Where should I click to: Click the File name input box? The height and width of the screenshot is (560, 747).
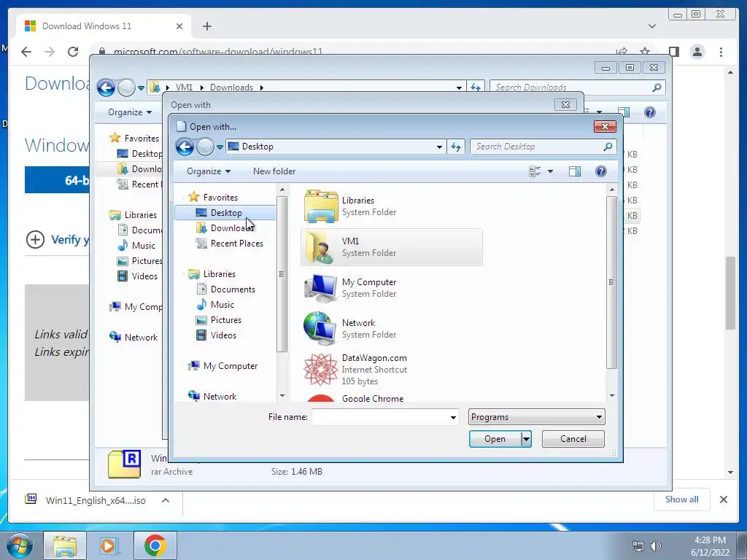(380, 417)
